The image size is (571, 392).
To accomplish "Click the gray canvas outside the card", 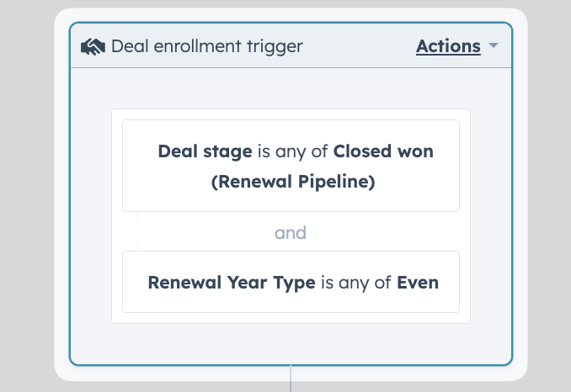I will point(27,196).
